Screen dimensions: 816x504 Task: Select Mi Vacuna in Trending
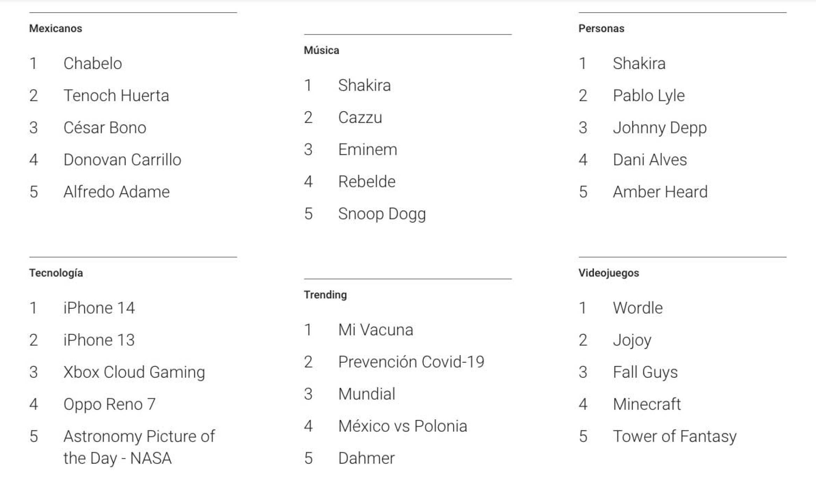[375, 330]
